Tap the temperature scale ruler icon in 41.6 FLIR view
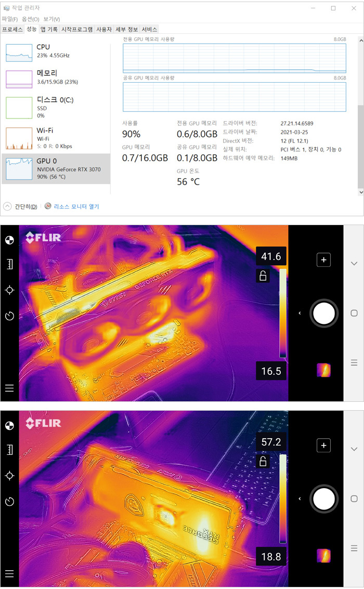This screenshot has height=589, width=364. coord(9,264)
